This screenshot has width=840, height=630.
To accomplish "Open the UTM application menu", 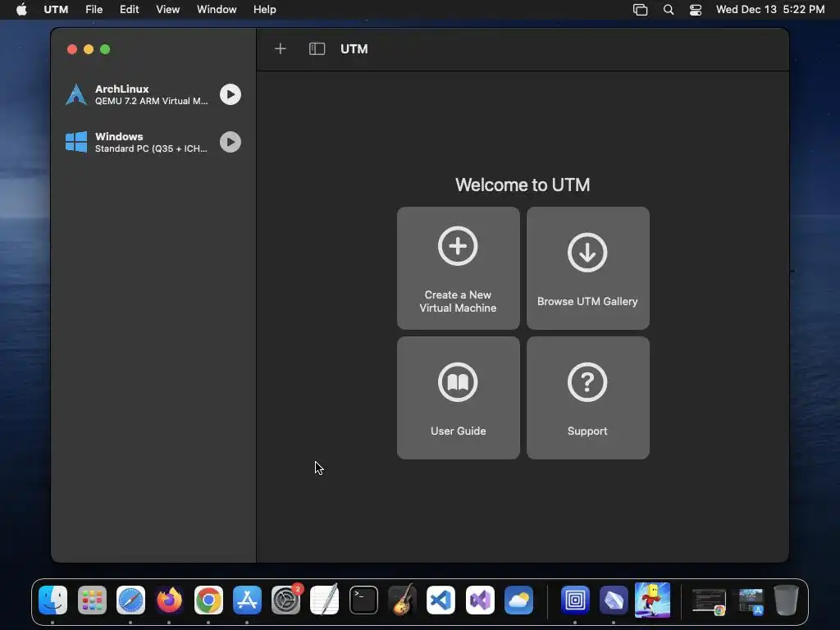I will (56, 10).
